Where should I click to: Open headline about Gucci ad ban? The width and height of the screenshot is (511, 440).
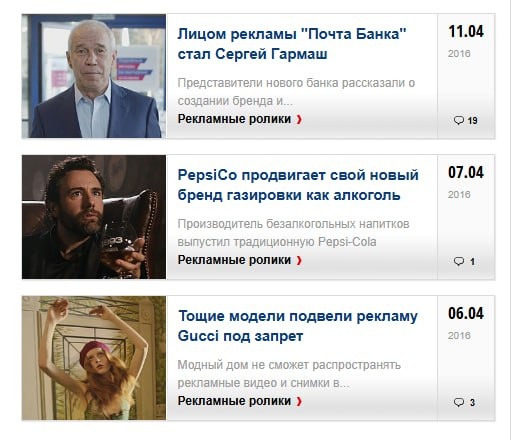coord(298,326)
